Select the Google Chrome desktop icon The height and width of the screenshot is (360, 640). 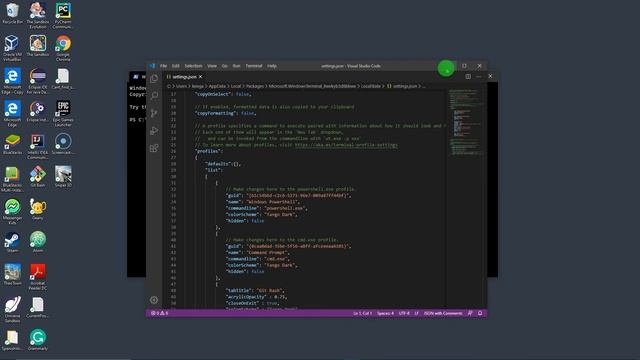[x=63, y=48]
